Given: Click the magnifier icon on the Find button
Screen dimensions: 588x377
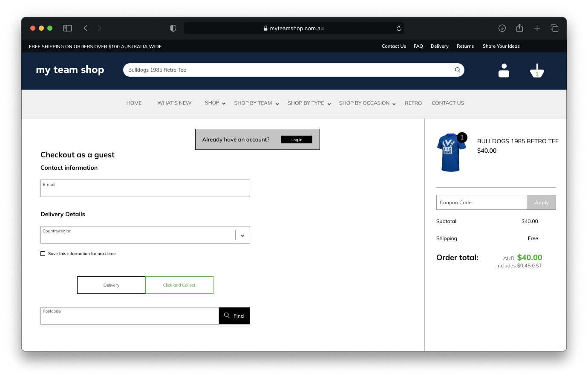Looking at the screenshot, I should (227, 316).
